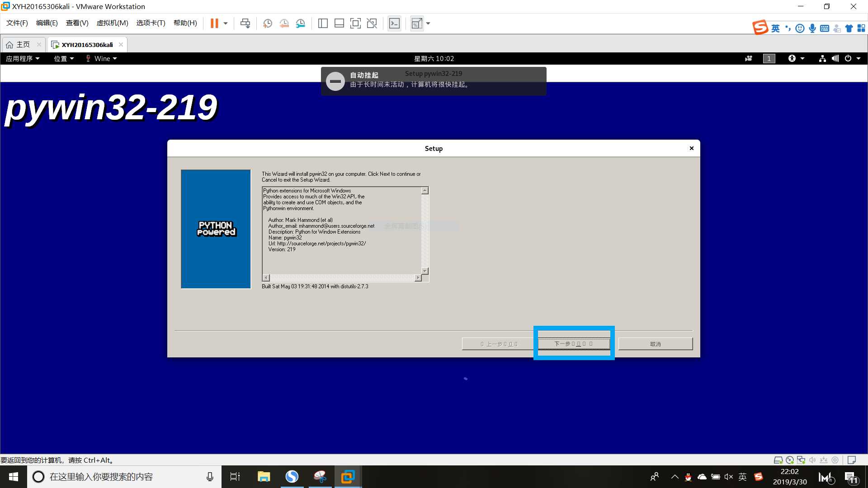Image resolution: width=868 pixels, height=488 pixels.
Task: Click the sound card status icon
Action: [x=812, y=460]
